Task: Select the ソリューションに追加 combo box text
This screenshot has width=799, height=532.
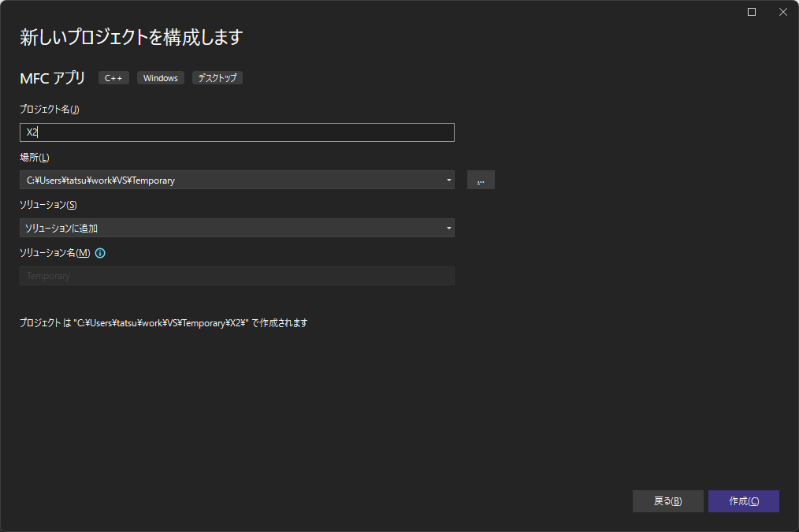Action: point(229,228)
